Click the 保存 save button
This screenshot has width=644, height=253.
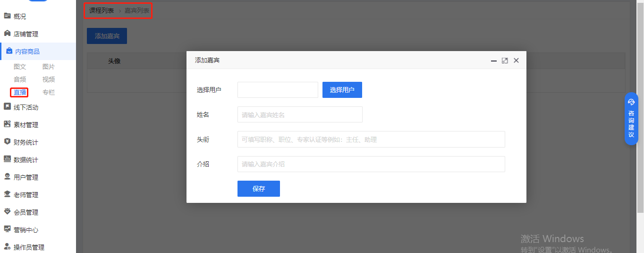(x=259, y=189)
